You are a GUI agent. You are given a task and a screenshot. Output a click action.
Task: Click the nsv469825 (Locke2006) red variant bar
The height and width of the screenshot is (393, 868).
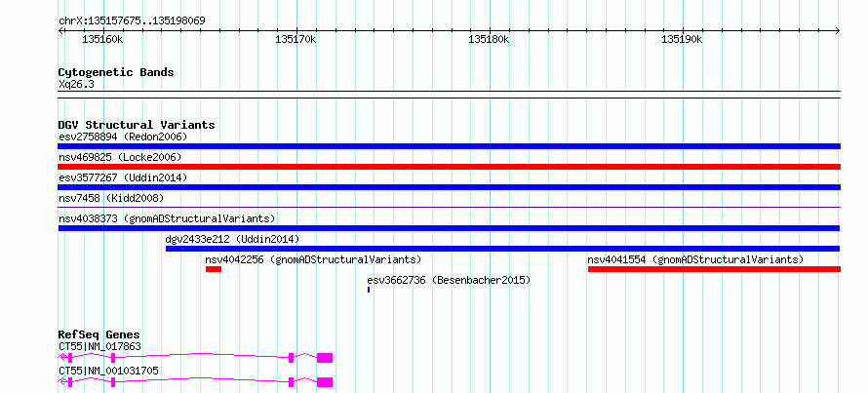(x=449, y=167)
